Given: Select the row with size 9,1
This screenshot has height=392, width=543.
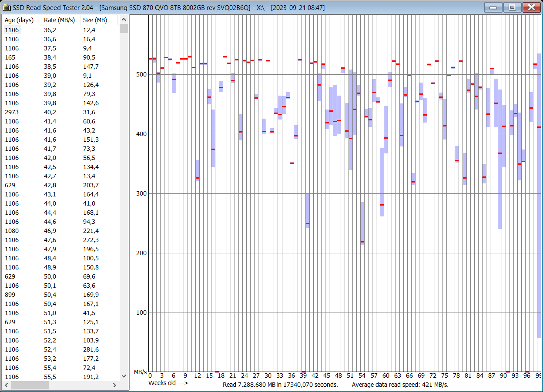Looking at the screenshot, I should (x=61, y=76).
